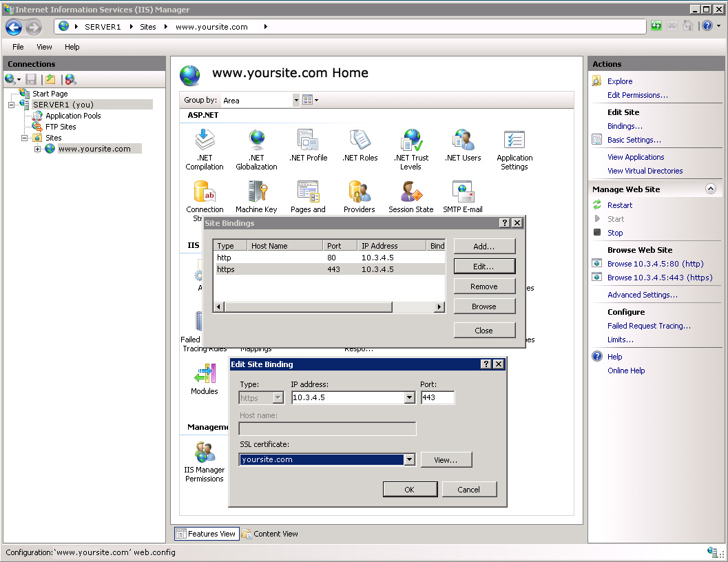Image resolution: width=728 pixels, height=562 pixels.
Task: Click status bar network icon
Action: click(x=712, y=552)
